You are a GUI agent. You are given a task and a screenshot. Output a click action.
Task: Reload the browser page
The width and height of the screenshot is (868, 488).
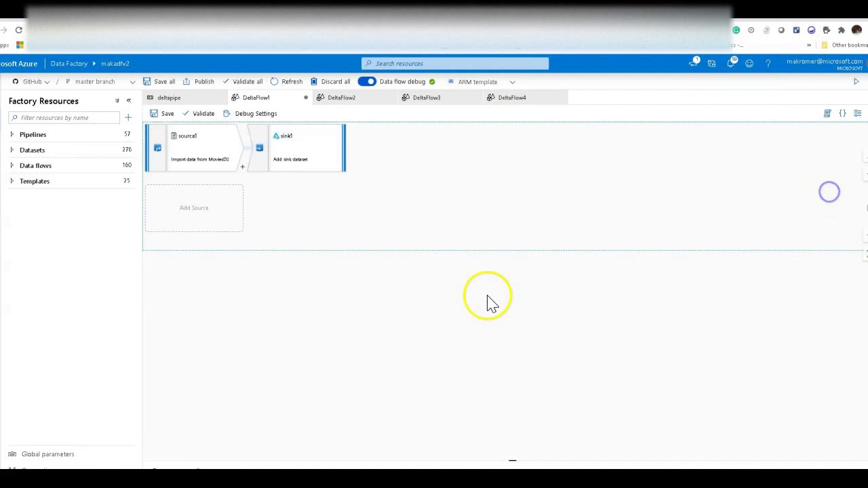coord(18,30)
